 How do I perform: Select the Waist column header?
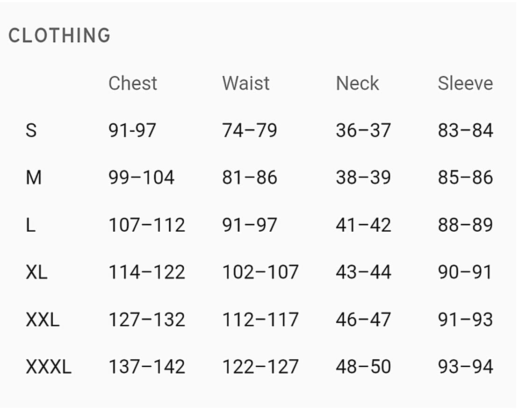coord(246,83)
